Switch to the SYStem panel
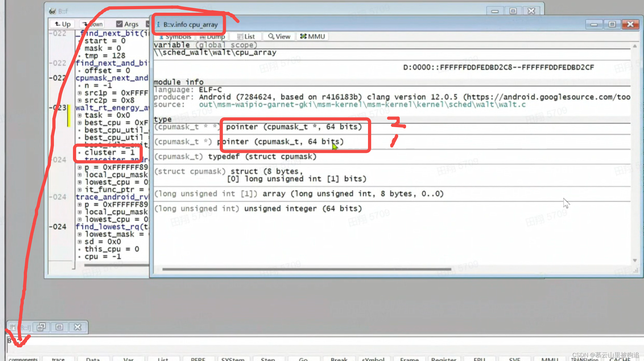644x361 pixels. pos(233,359)
